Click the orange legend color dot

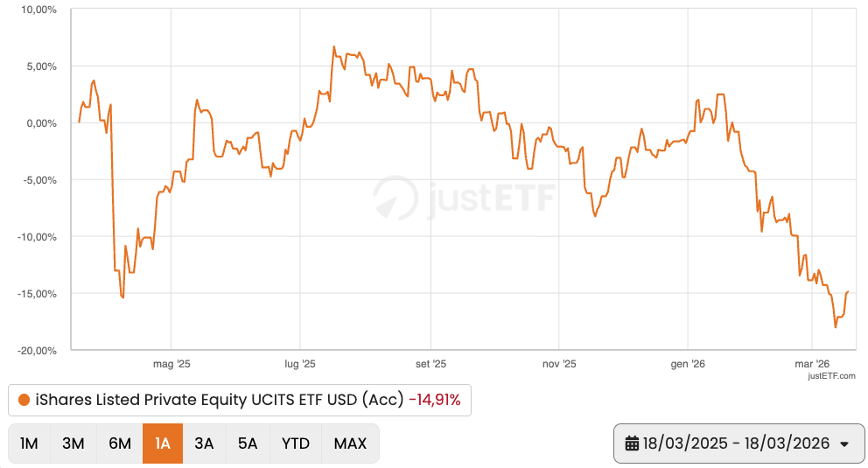[24, 401]
